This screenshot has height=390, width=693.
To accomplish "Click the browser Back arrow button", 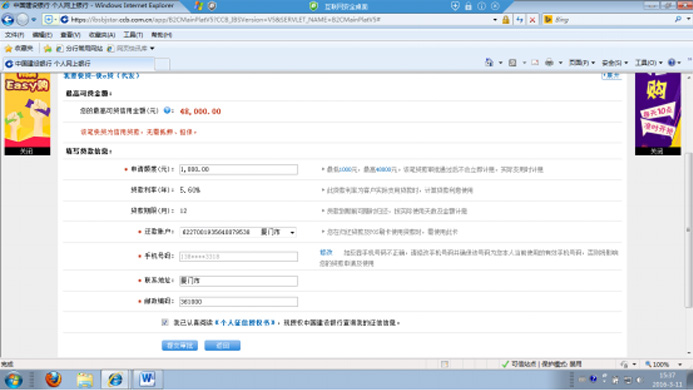I will pyautogui.click(x=8, y=19).
